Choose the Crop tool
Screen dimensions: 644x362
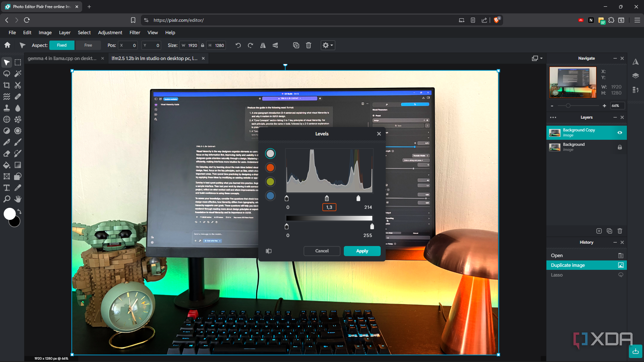pos(6,85)
